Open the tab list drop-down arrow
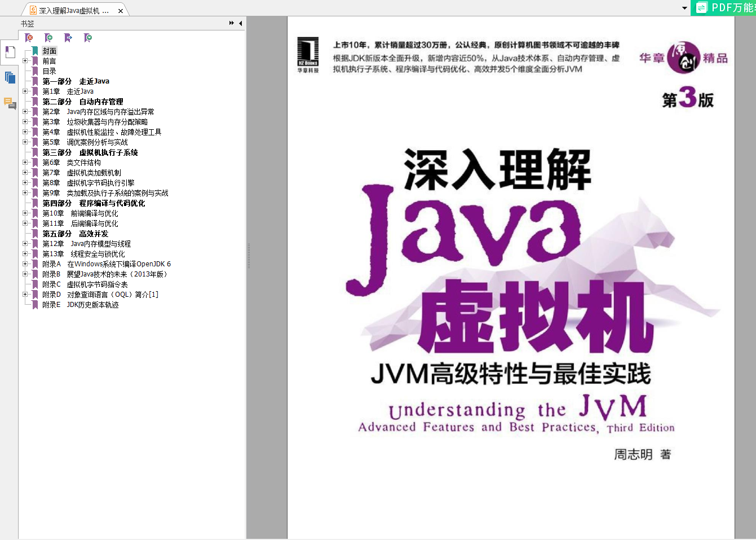 685,8
